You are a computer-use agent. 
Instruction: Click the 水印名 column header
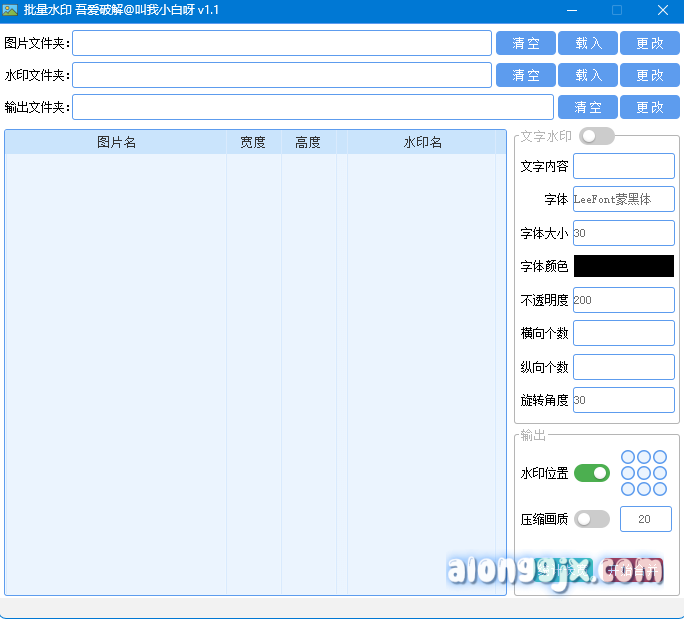(422, 142)
